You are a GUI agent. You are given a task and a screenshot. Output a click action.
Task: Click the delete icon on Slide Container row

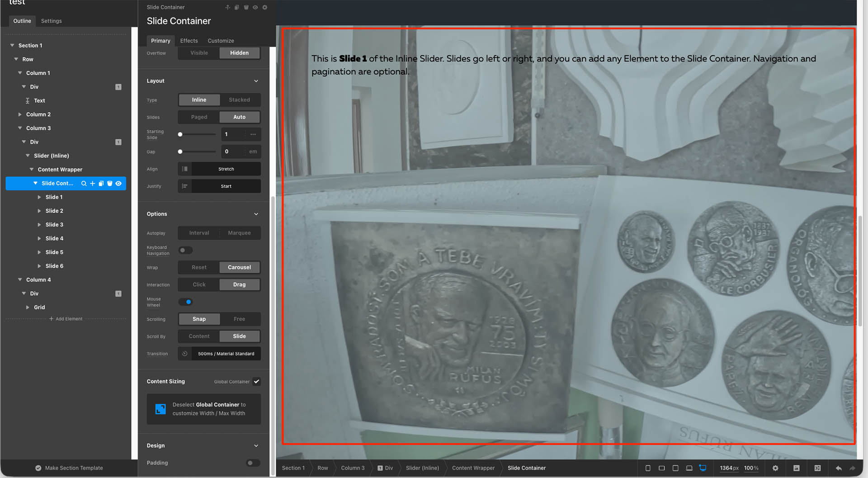point(110,184)
